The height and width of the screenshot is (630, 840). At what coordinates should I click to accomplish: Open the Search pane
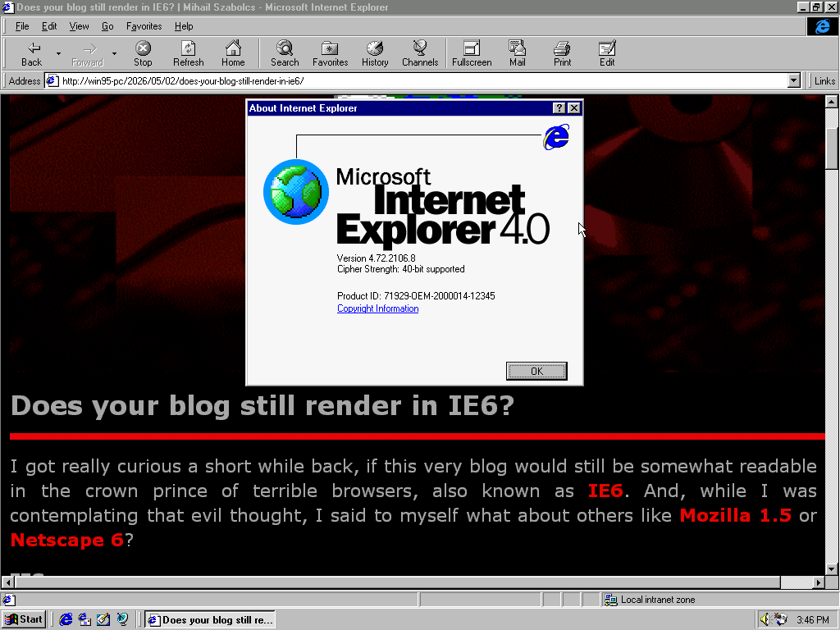(285, 53)
